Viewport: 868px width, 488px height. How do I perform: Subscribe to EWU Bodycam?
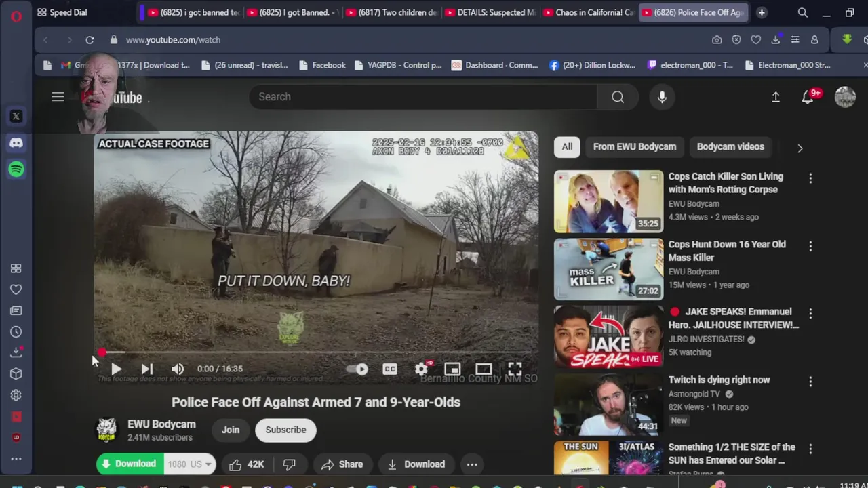point(285,430)
